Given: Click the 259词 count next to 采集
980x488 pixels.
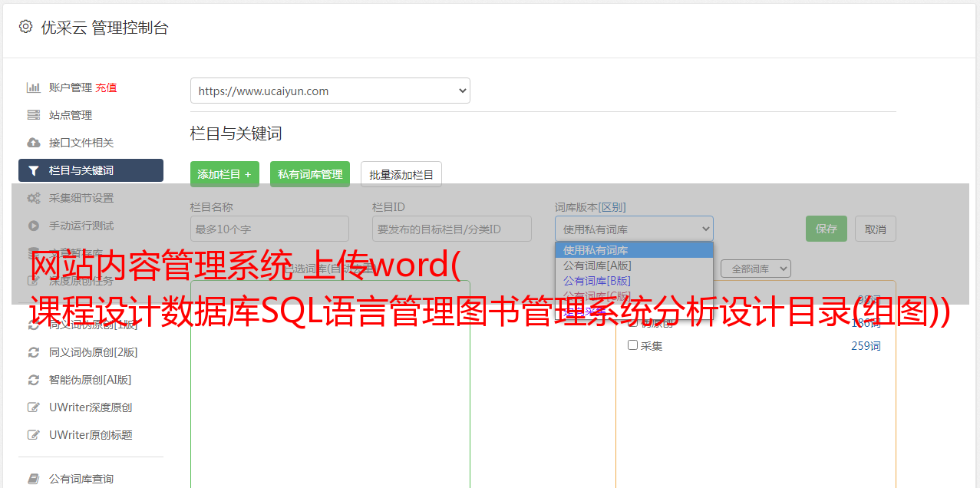Looking at the screenshot, I should [x=866, y=346].
